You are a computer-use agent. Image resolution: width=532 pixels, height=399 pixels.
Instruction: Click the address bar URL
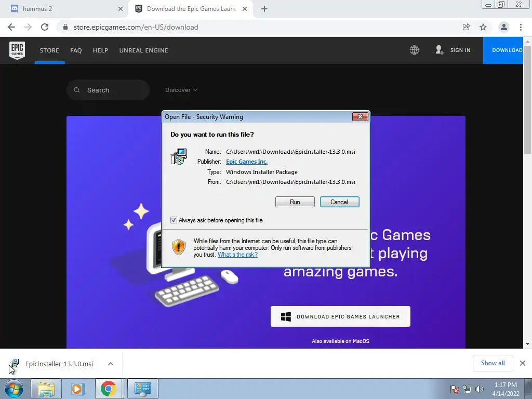click(x=136, y=27)
